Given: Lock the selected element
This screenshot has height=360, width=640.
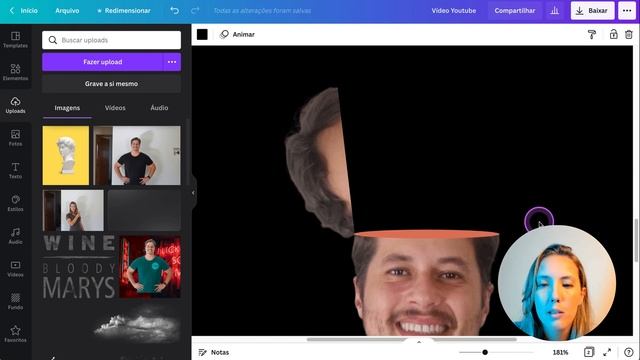Looking at the screenshot, I should 613,35.
